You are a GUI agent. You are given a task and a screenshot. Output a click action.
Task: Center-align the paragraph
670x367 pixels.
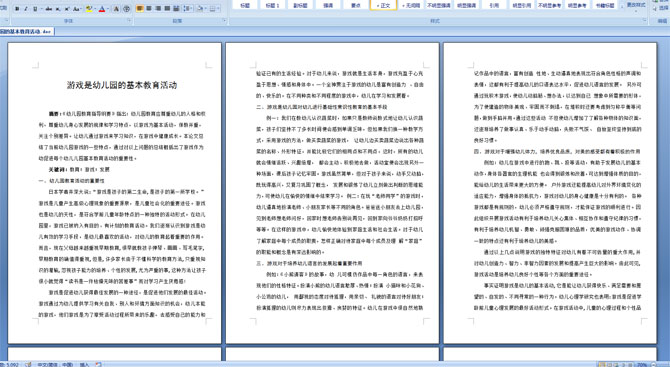point(149,9)
